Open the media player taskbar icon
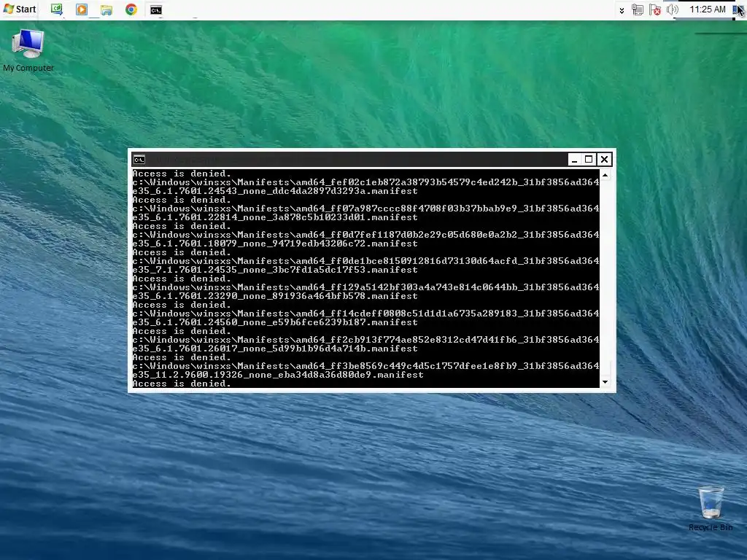This screenshot has height=560, width=747. (82, 9)
